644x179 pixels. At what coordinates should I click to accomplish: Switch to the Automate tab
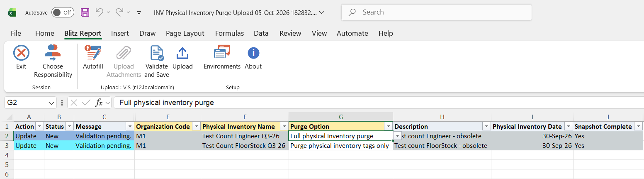tap(352, 33)
